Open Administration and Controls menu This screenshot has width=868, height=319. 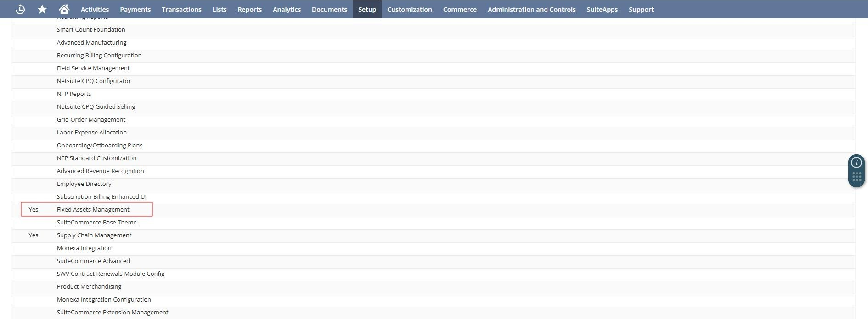(531, 9)
